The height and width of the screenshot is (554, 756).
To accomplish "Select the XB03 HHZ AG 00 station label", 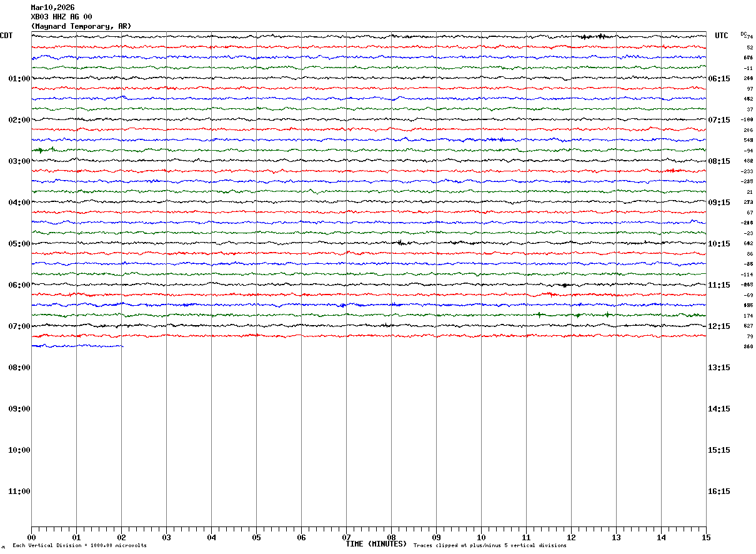I will click(61, 17).
